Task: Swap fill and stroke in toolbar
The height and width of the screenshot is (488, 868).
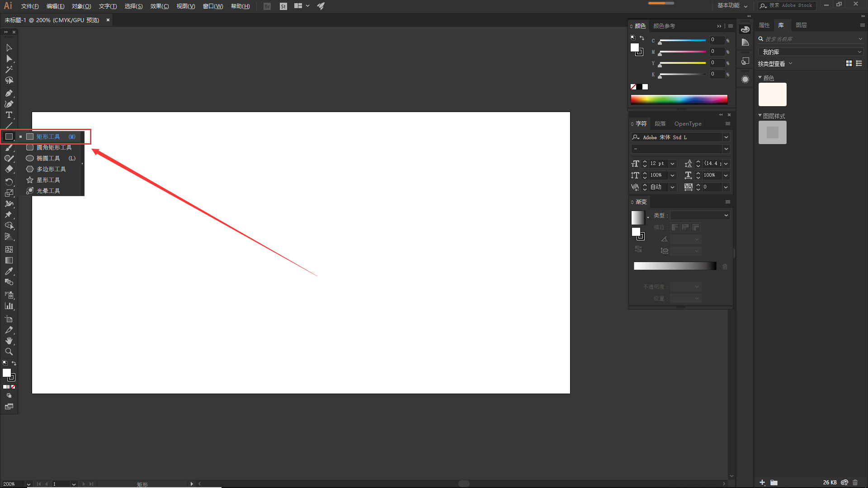Action: [14, 363]
